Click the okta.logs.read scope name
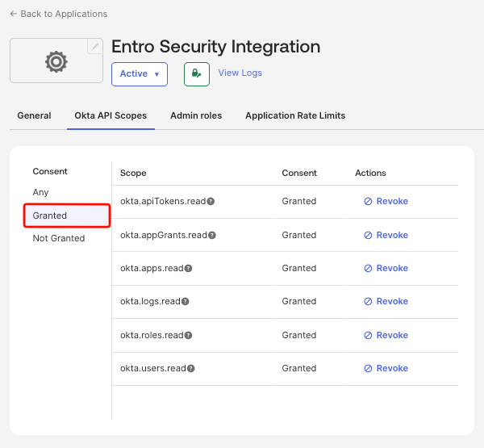Screen dimensions: 484x448 [x=150, y=302]
